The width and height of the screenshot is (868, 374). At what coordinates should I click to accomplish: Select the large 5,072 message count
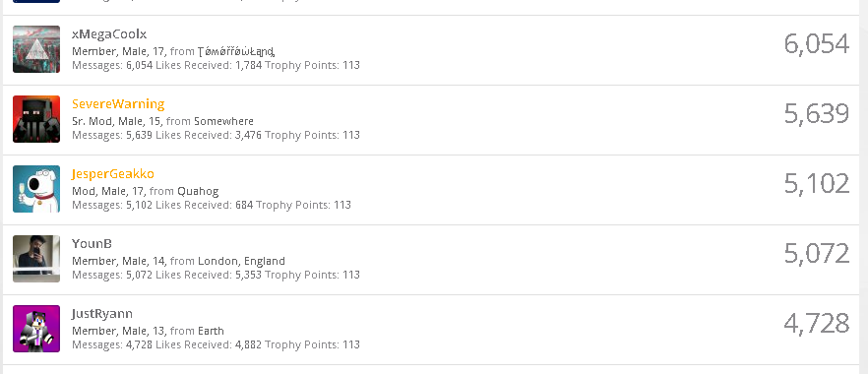[x=817, y=253]
